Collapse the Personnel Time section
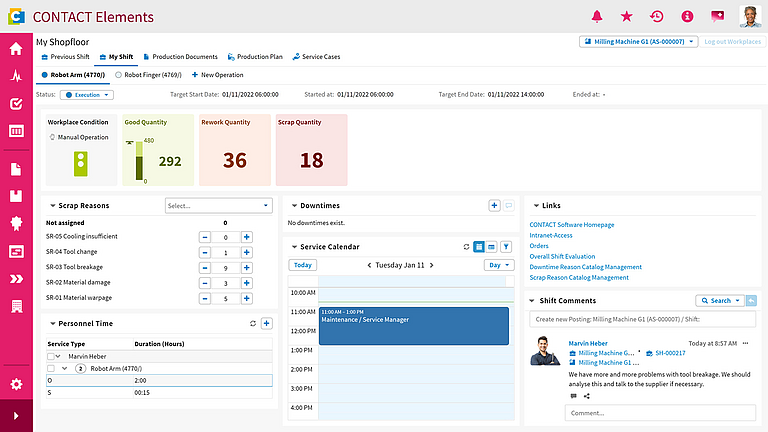Image resolution: width=768 pixels, height=432 pixels. coord(52,323)
